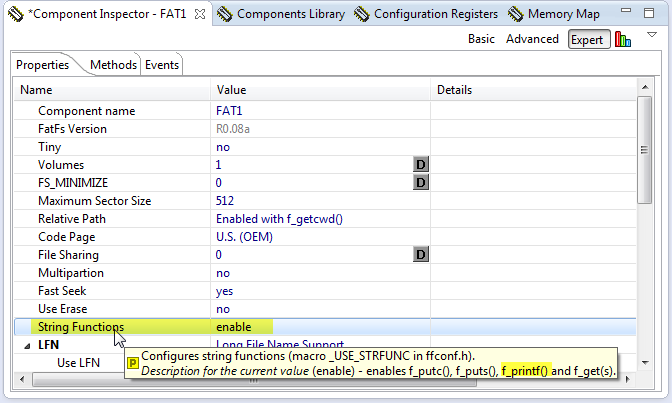Click the Configuration Registers chip icon

362,14
